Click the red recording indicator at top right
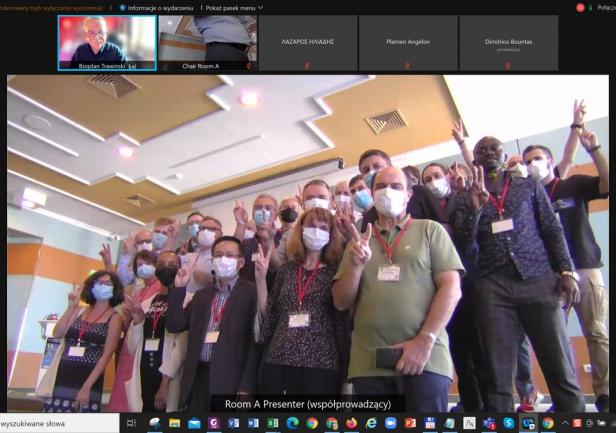The height and width of the screenshot is (433, 616). click(580, 7)
